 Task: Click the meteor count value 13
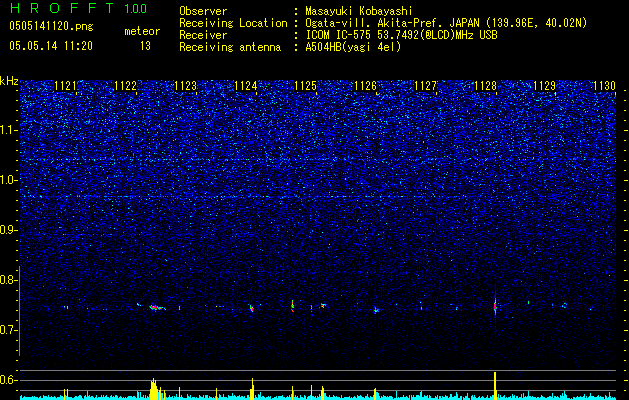[145, 46]
